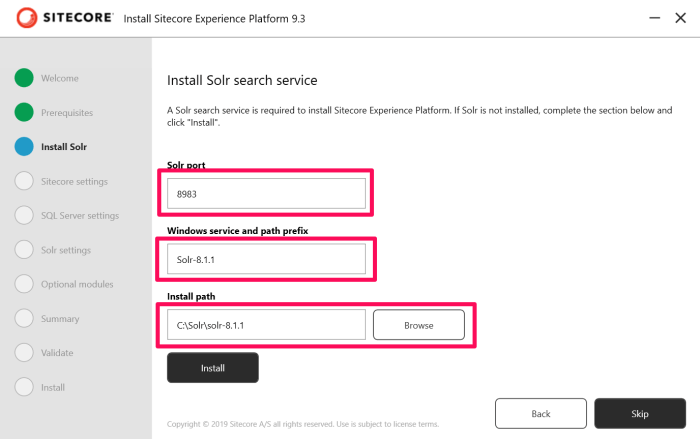Select the Summary step label
700x439 pixels.
tap(60, 318)
